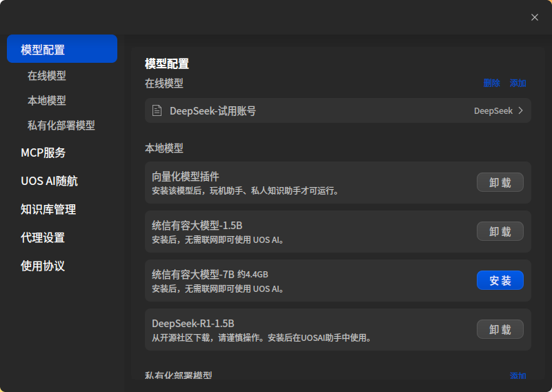552x392 pixels.
Task: Open the 知识库管理 section
Action: (48, 209)
